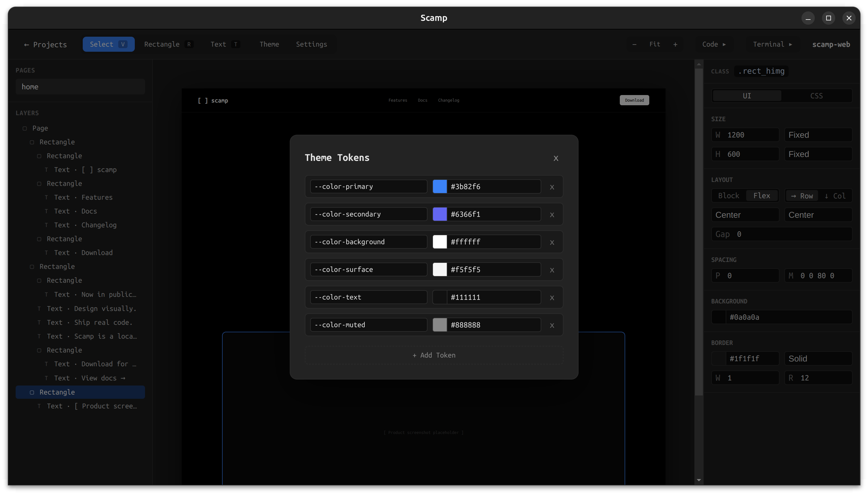Toggle the checkbox on the Page layer
Screen dimensions: 868x495
point(25,128)
